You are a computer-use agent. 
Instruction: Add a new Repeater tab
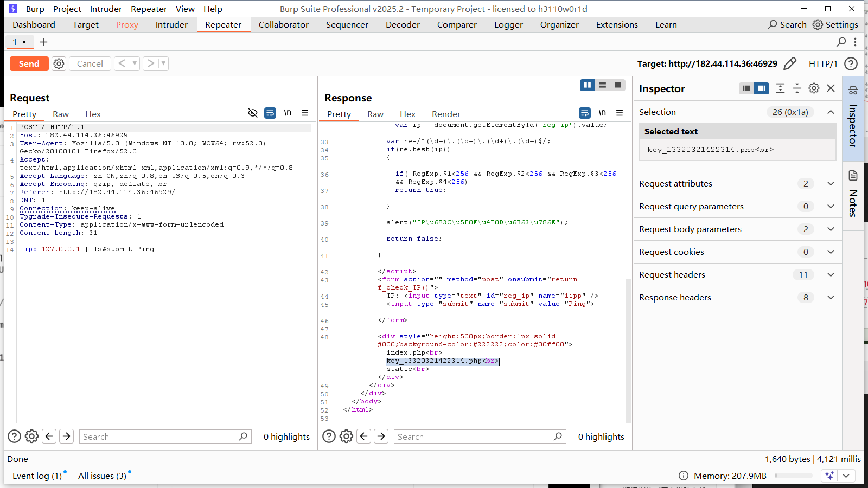44,42
